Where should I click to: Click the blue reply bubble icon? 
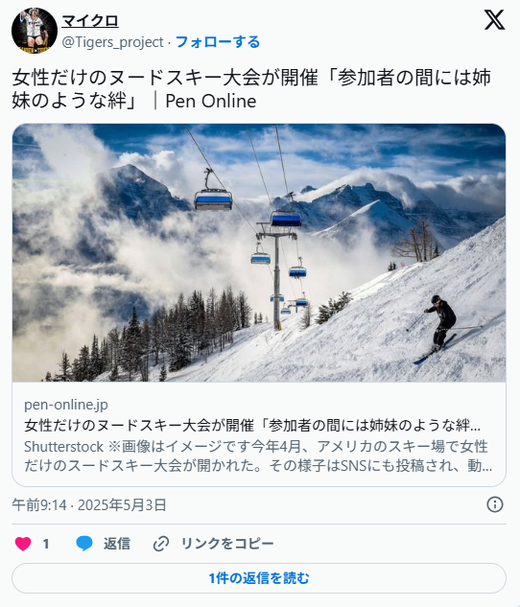[x=84, y=544]
